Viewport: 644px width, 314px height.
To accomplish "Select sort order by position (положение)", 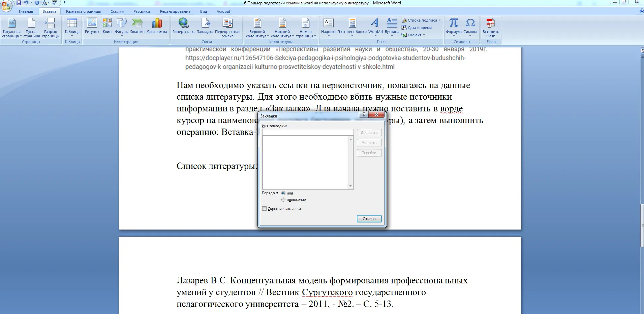I will click(283, 200).
